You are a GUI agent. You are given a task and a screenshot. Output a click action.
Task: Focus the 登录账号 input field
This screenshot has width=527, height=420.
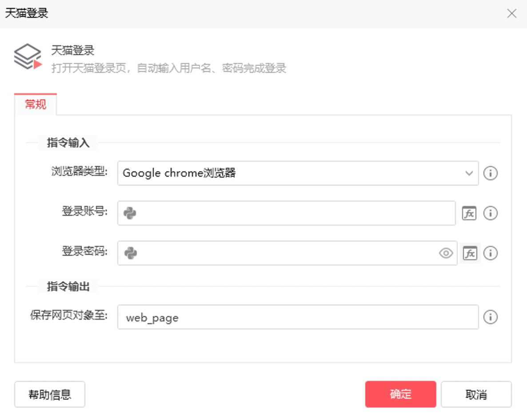286,213
